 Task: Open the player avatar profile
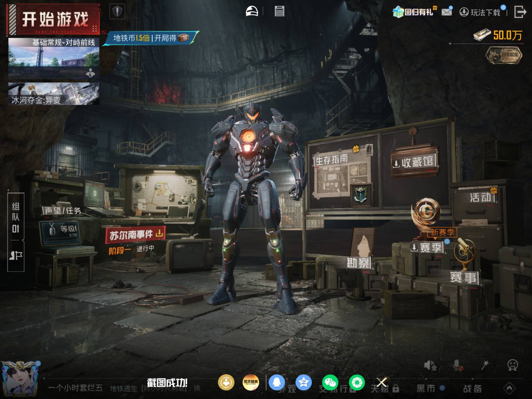(20, 380)
